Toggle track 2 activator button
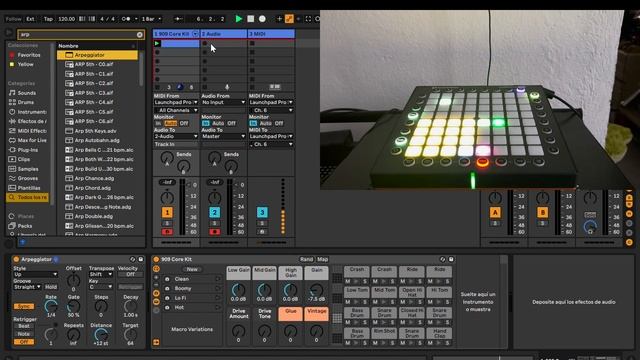Screen dimensions: 640x360 (x=214, y=212)
